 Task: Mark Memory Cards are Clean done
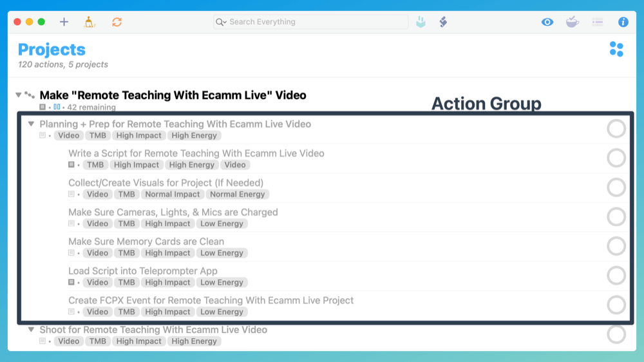[x=616, y=246]
